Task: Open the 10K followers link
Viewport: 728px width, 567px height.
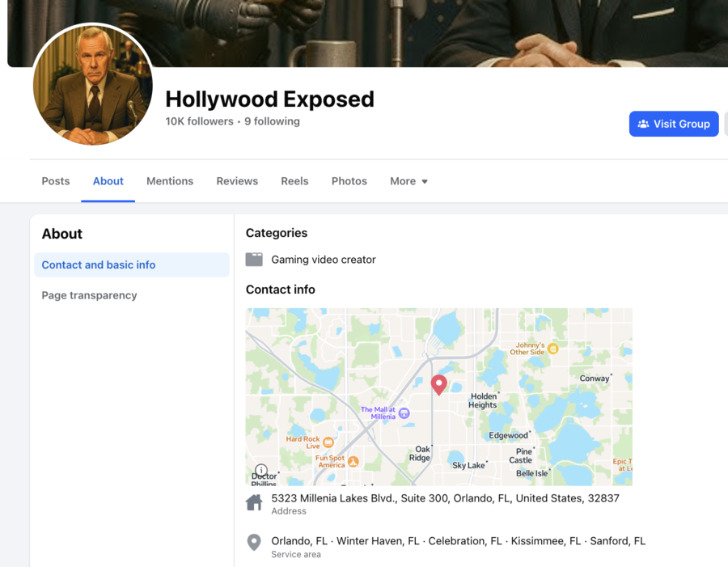Action: [199, 121]
